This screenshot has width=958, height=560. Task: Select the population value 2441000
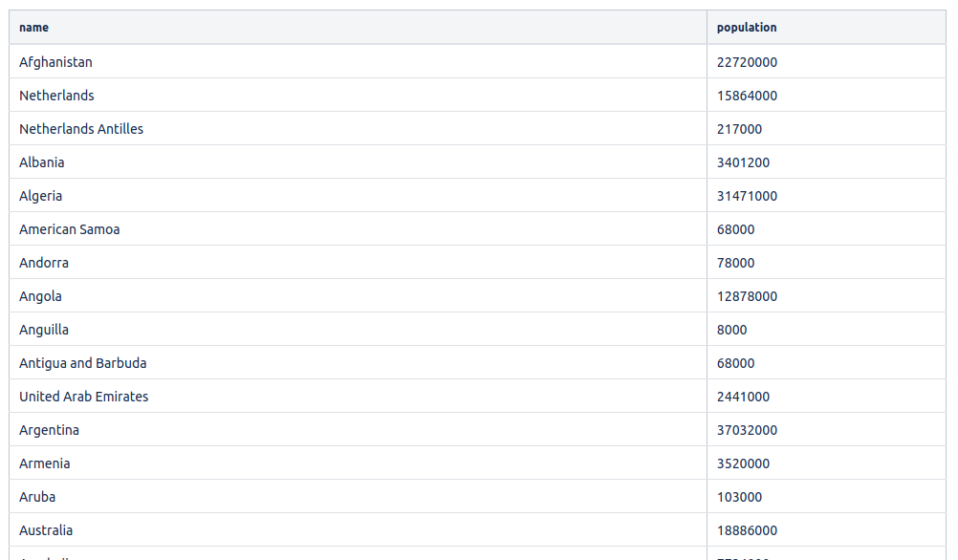(x=743, y=397)
